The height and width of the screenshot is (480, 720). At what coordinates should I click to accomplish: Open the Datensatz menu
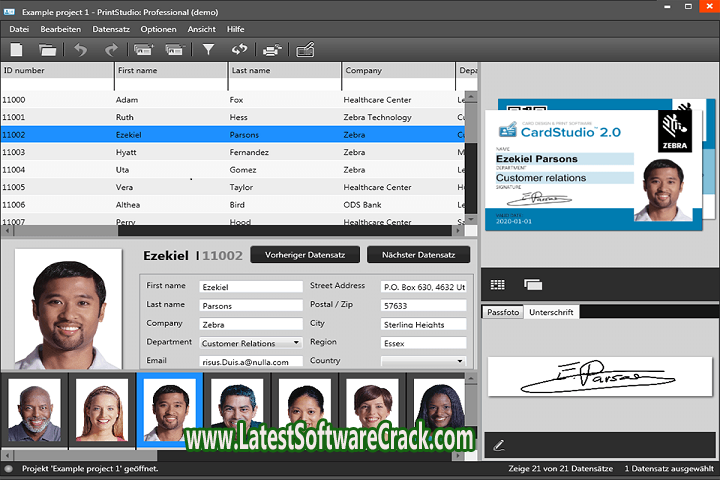(111, 29)
